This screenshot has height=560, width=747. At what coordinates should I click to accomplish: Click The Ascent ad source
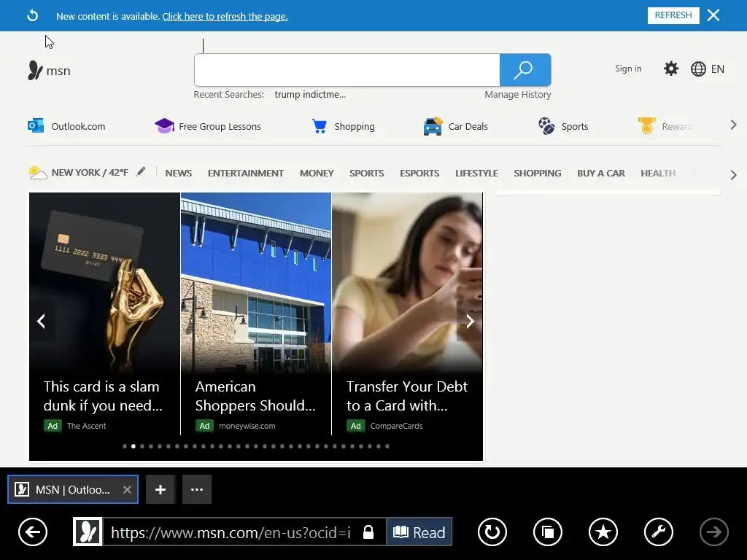(x=86, y=426)
